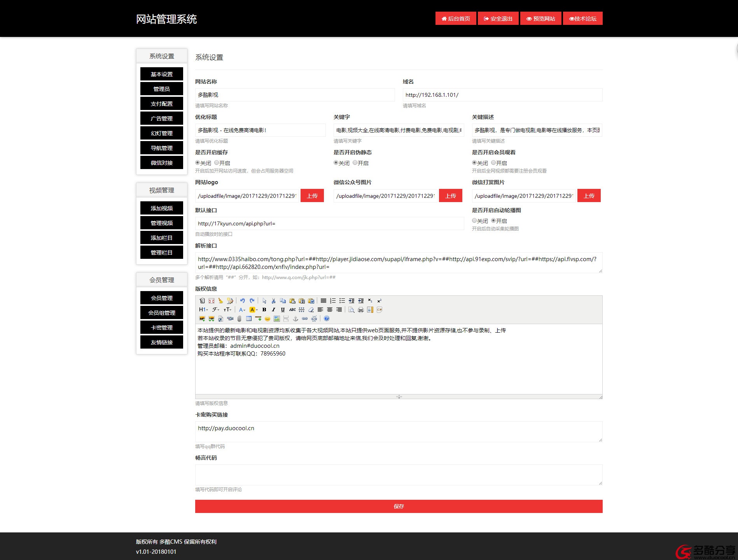This screenshot has width=738, height=560.
Task: Apply superscript formatting
Action: pos(379,301)
